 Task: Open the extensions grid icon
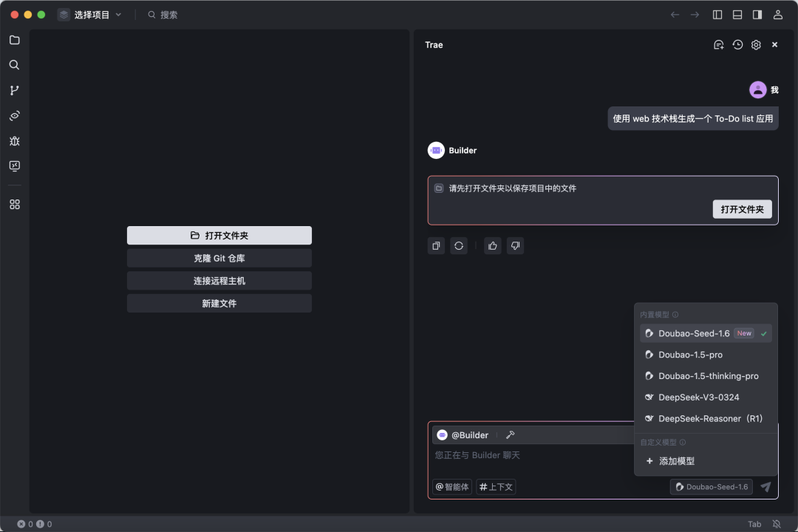(x=14, y=204)
